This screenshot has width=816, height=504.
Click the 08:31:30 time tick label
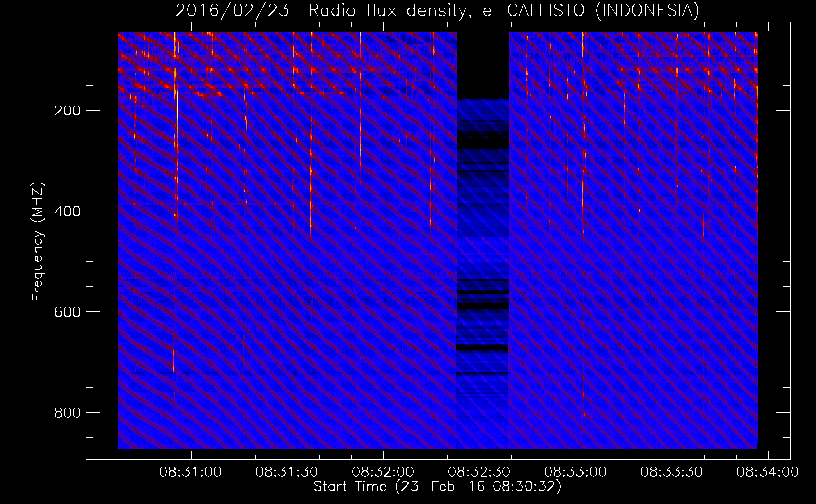coord(286,472)
